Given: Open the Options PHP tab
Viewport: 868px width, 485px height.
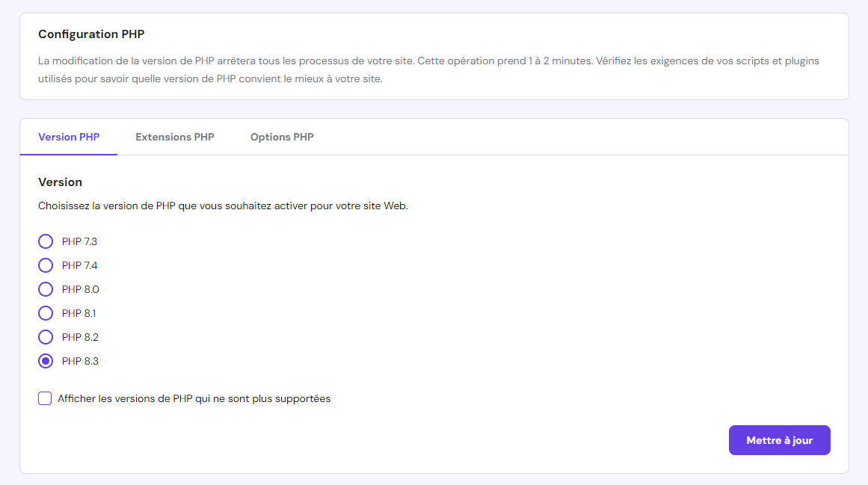Looking at the screenshot, I should point(282,137).
